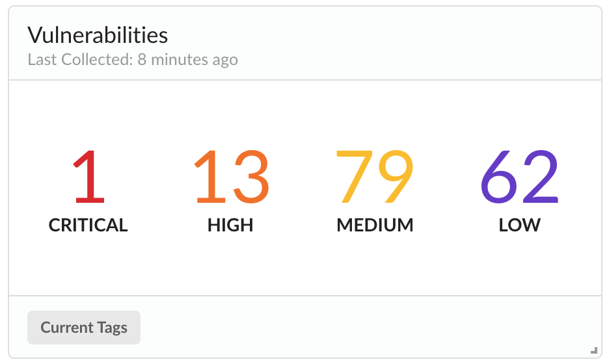Click the MEDIUM severity label

pos(375,226)
